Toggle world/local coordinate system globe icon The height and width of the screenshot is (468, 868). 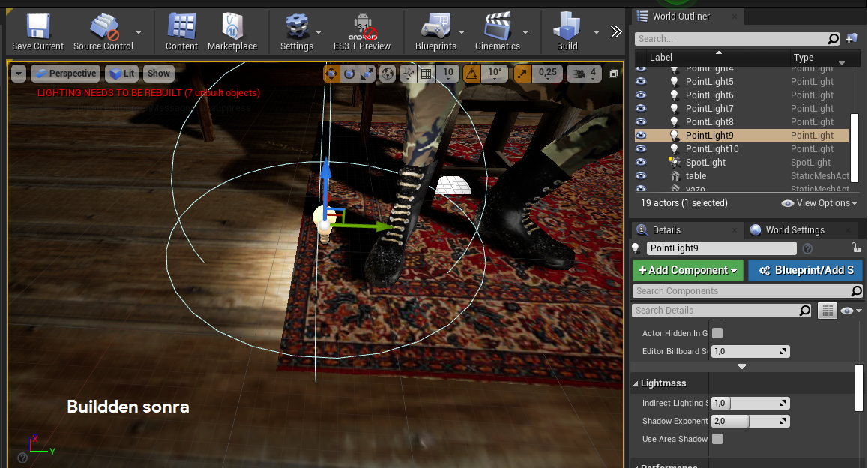[x=388, y=73]
